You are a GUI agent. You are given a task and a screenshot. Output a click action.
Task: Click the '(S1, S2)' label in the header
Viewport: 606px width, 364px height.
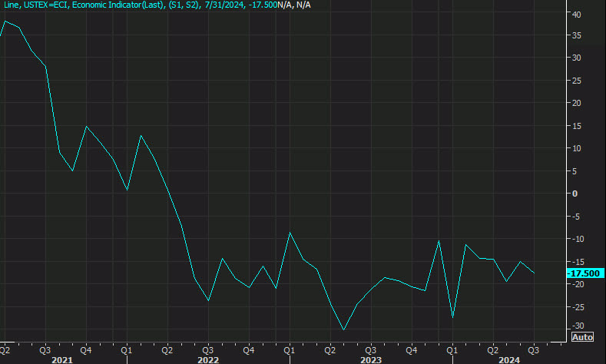click(184, 5)
